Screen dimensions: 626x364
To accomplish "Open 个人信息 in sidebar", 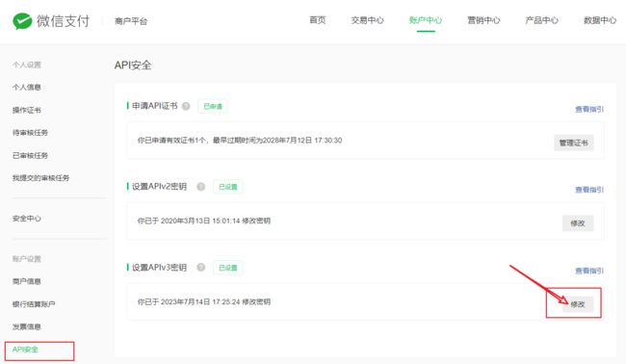I will [x=27, y=87].
